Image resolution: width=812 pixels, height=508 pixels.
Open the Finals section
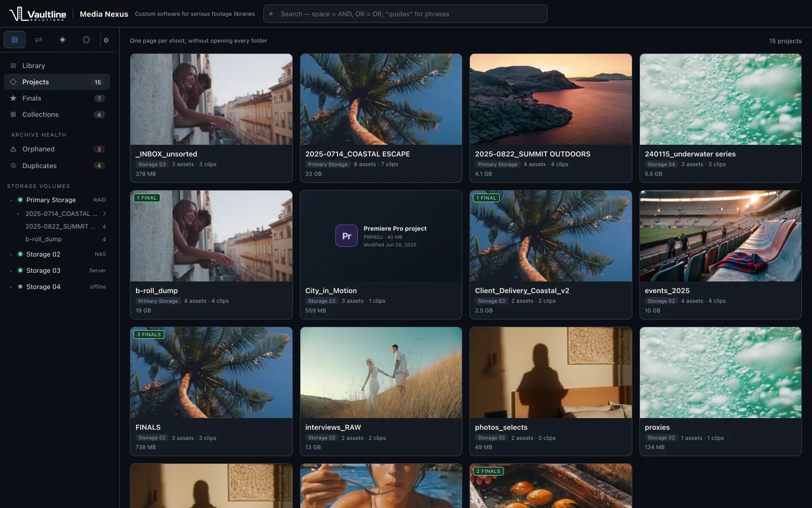click(57, 98)
